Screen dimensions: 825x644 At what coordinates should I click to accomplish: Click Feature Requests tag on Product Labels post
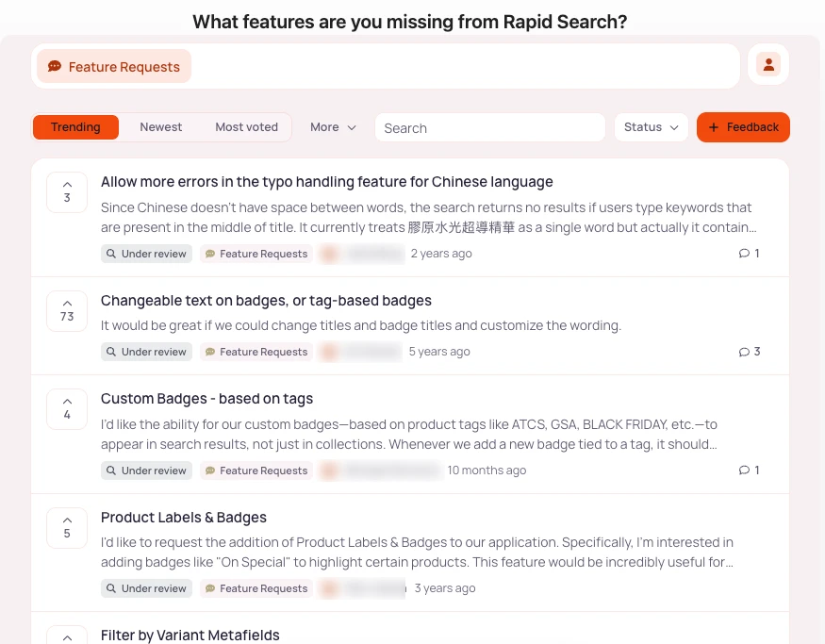coord(256,588)
